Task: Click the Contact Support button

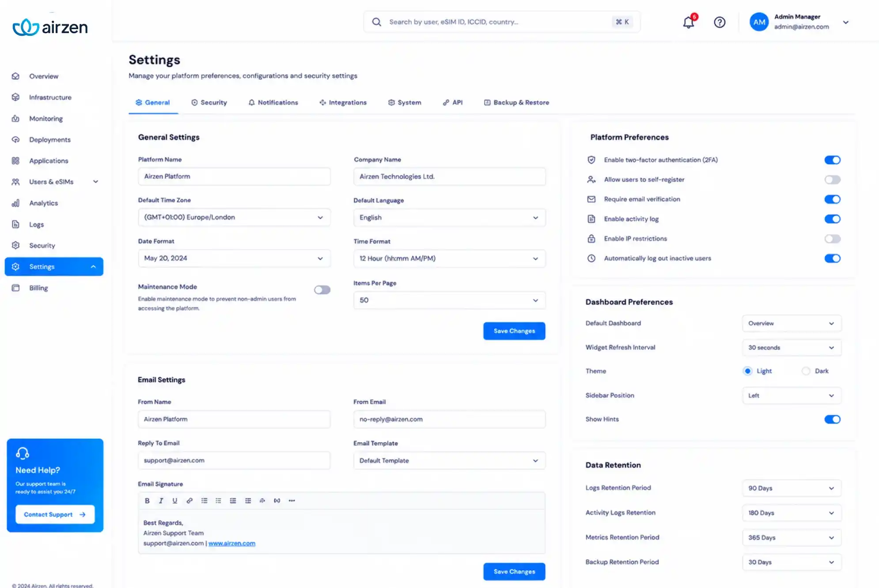Action: [55, 514]
